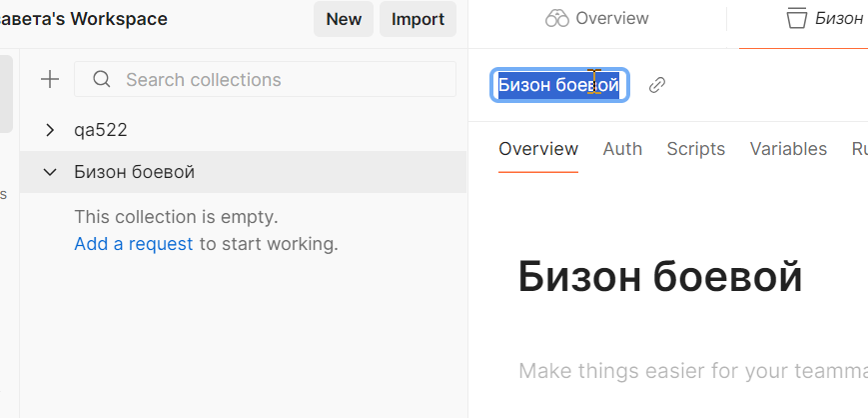The image size is (868, 418).
Task: Click the Overview binoculars icon
Action: [x=556, y=19]
